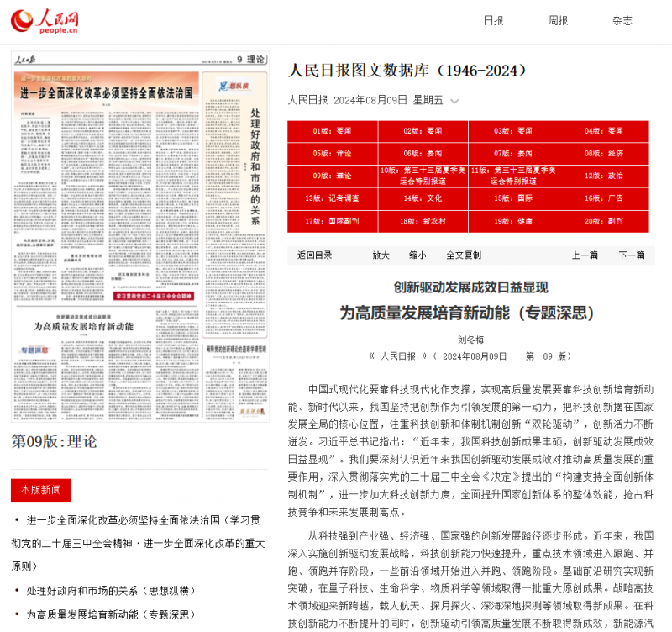
Task: View 16版：广告 page
Action: tap(604, 198)
